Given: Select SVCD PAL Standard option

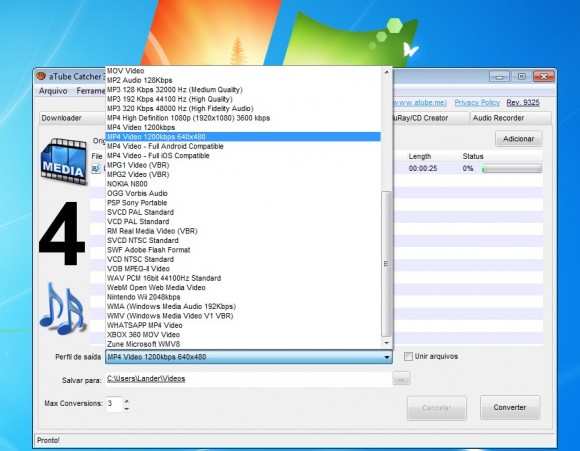Looking at the screenshot, I should click(x=243, y=212).
